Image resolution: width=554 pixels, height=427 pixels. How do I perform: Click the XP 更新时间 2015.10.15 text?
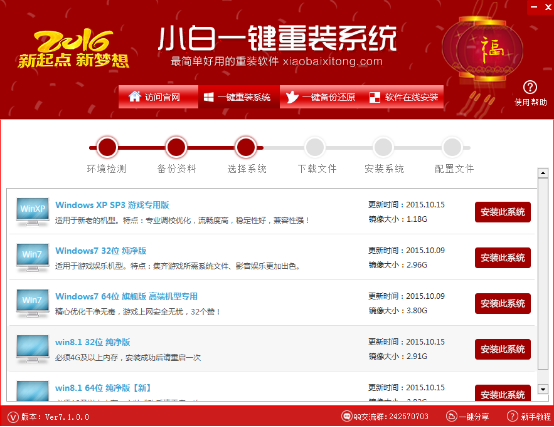tap(406, 205)
